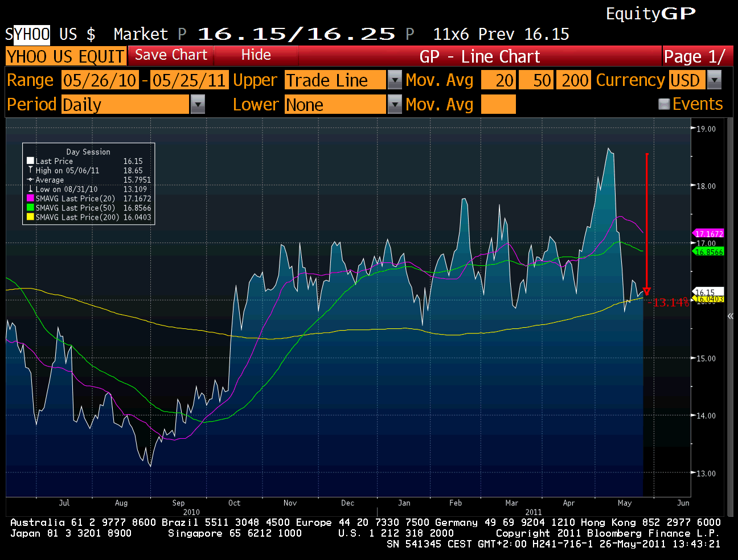This screenshot has width=738, height=560.
Task: Click the Average legend marker icon
Action: 30,180
